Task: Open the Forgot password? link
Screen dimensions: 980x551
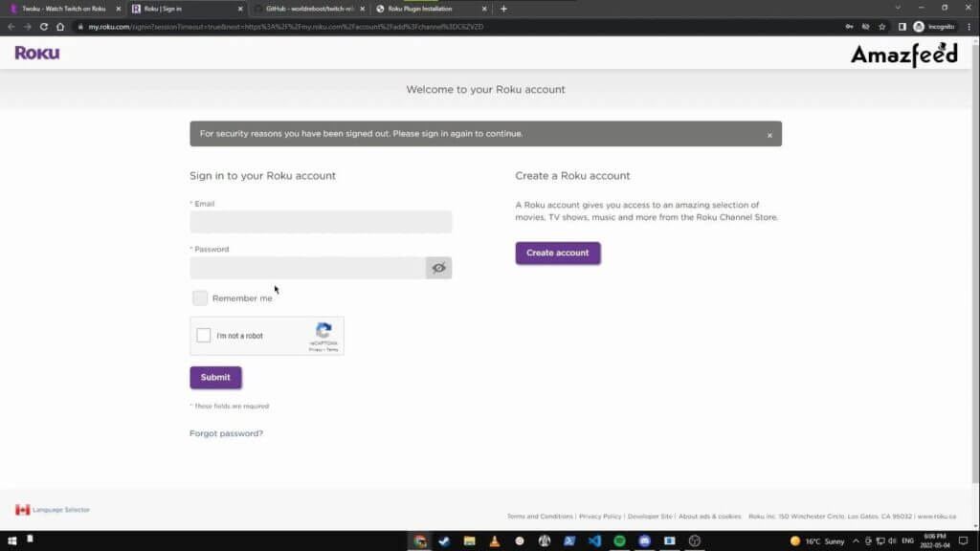Action: click(x=226, y=433)
